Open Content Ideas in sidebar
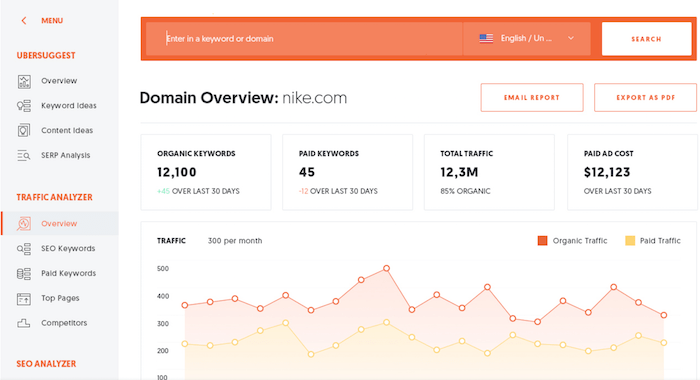 [67, 130]
